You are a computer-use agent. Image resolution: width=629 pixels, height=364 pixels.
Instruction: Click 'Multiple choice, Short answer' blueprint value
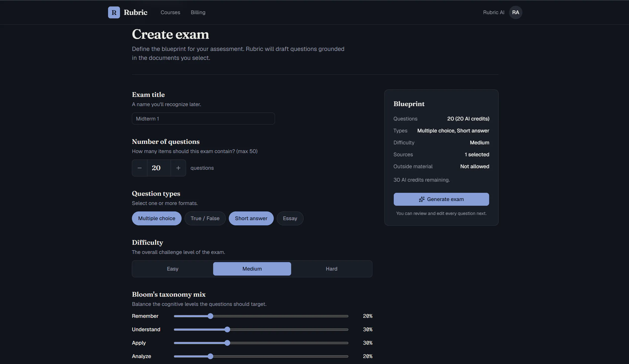453,131
